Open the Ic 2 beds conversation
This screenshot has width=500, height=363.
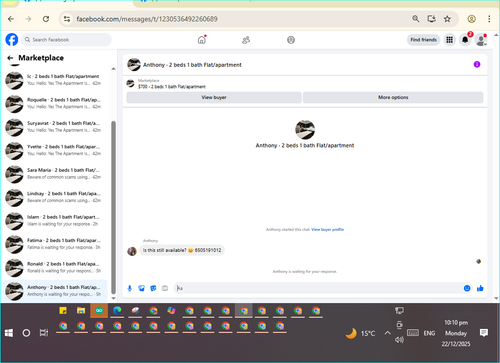[x=55, y=80]
